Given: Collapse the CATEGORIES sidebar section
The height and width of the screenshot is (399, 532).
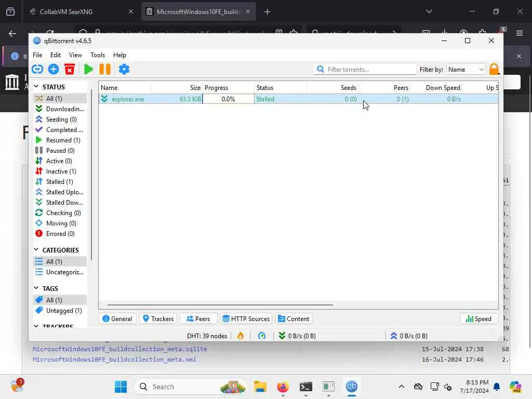Looking at the screenshot, I should click(x=36, y=250).
